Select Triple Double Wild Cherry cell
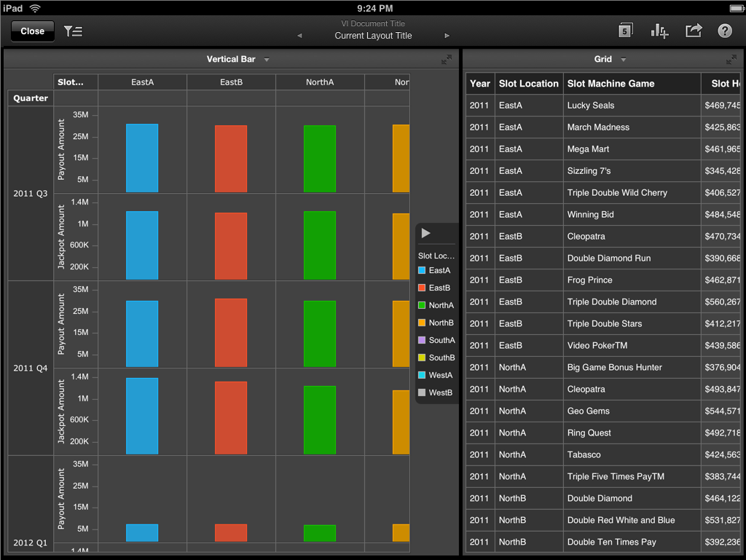Viewport: 746px width, 560px height. pos(632,193)
